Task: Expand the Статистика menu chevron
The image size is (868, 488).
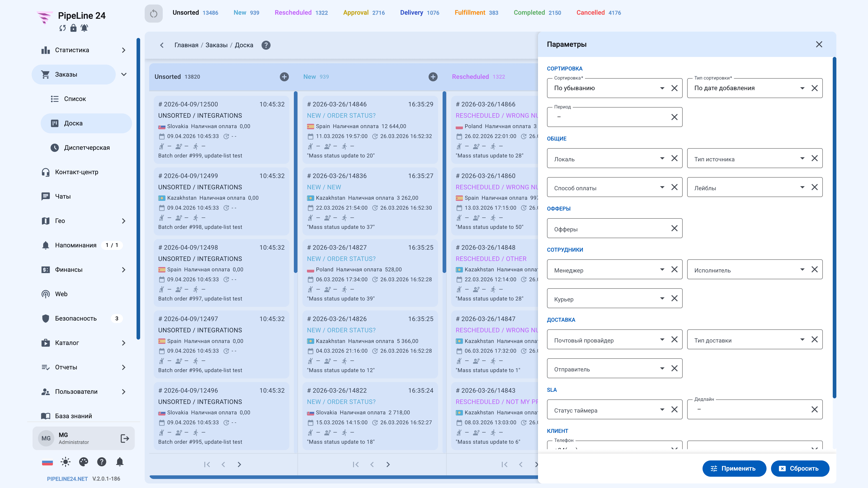Action: 124,50
